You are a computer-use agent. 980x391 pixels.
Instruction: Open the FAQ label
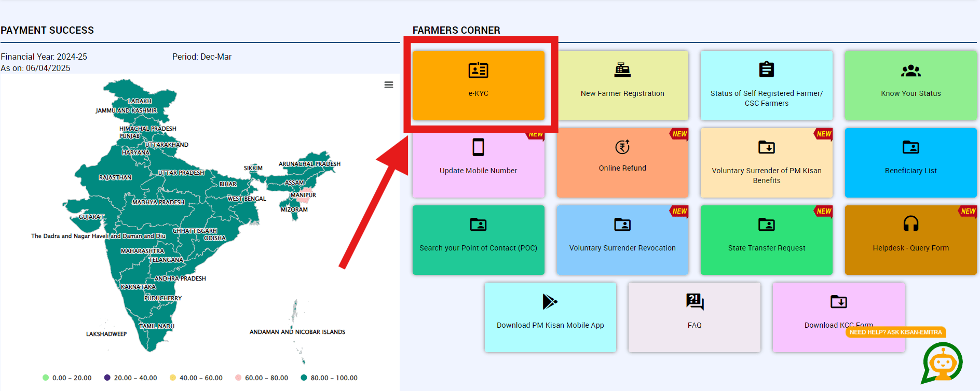[695, 325]
